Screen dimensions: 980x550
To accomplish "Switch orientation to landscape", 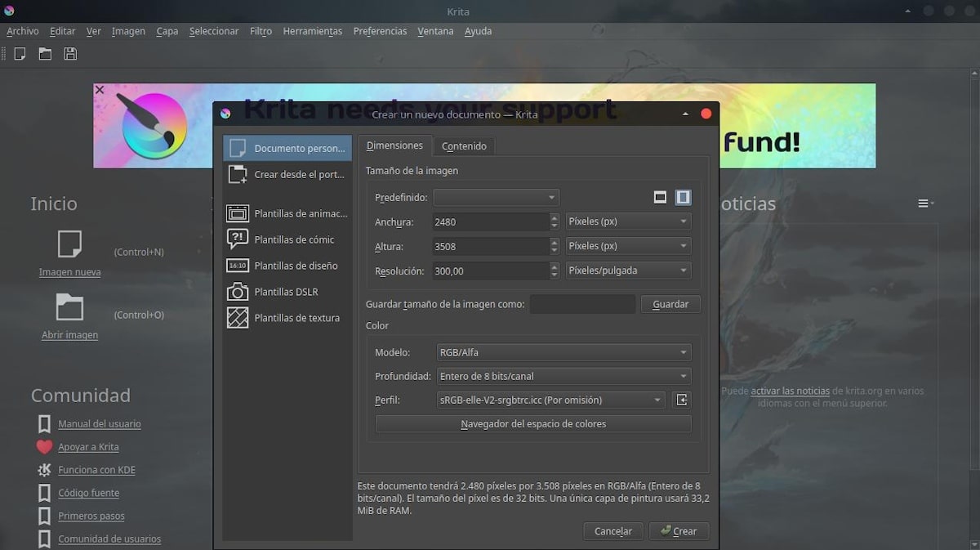I will pos(661,197).
